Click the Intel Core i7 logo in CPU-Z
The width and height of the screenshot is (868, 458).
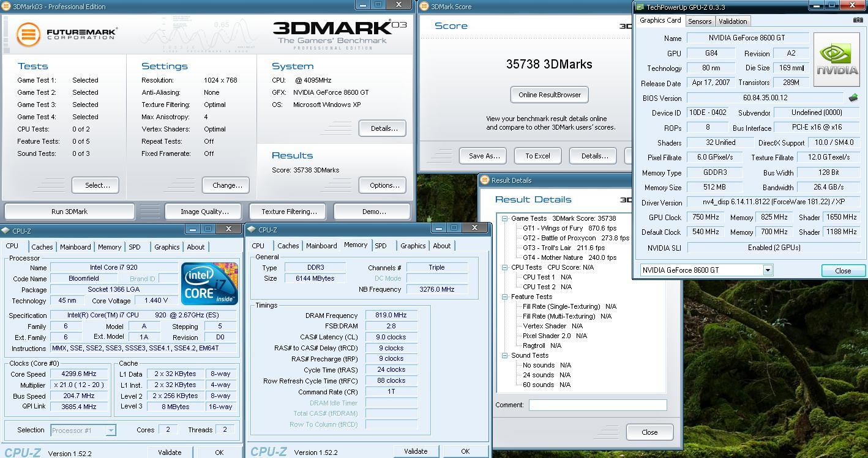click(x=209, y=283)
